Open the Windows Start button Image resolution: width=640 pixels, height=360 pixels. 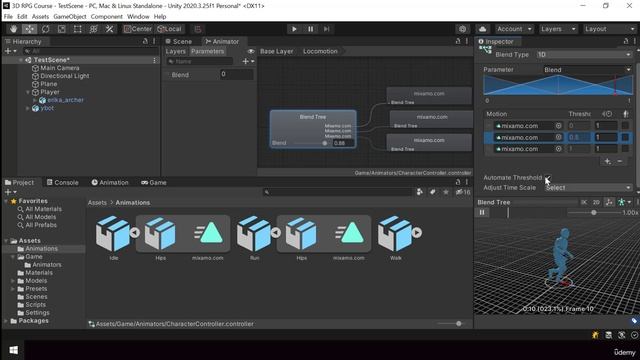coord(13,350)
